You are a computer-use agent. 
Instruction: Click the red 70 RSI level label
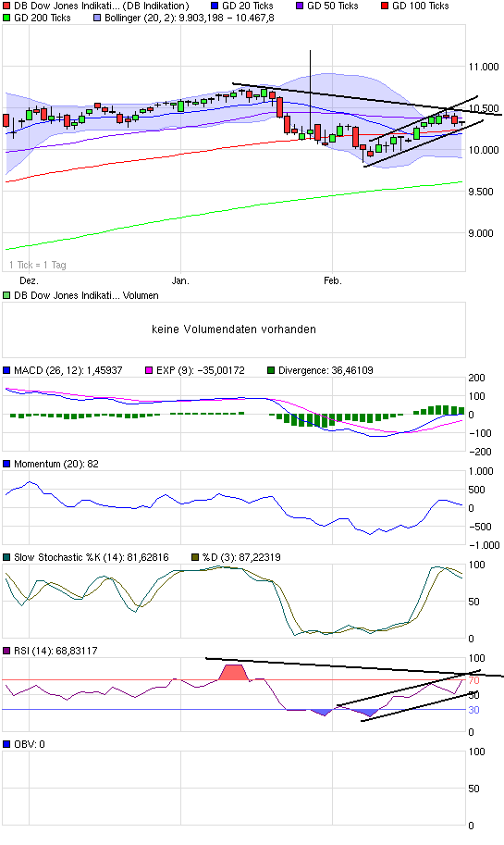pyautogui.click(x=473, y=680)
